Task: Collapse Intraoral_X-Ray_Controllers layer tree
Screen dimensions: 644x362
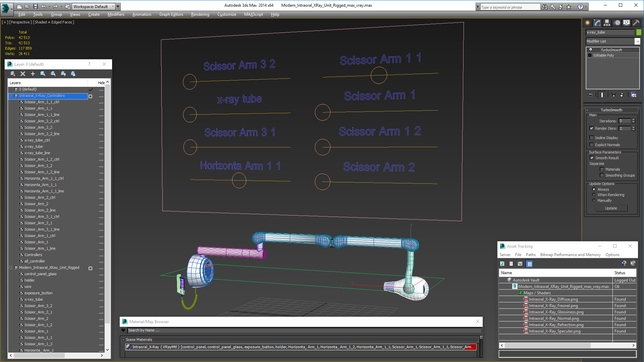Action: click(x=10, y=96)
